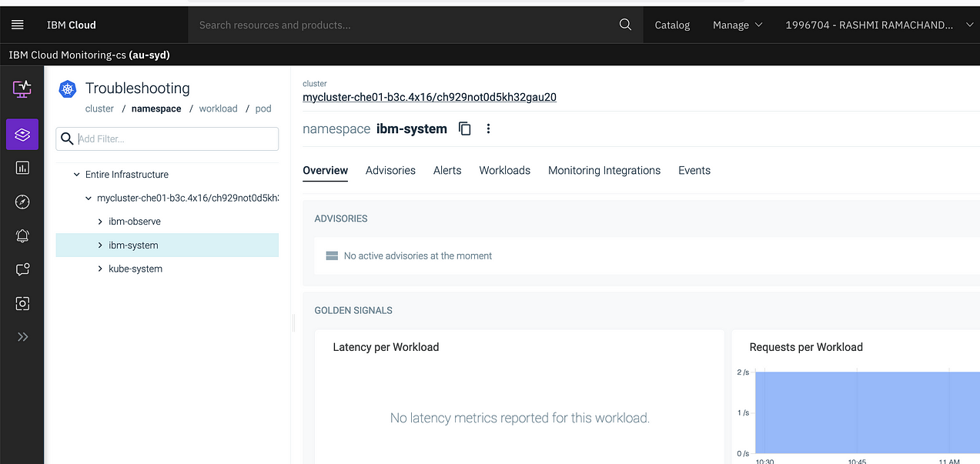
Task: Focus the Add Filter input field
Action: pyautogui.click(x=167, y=139)
